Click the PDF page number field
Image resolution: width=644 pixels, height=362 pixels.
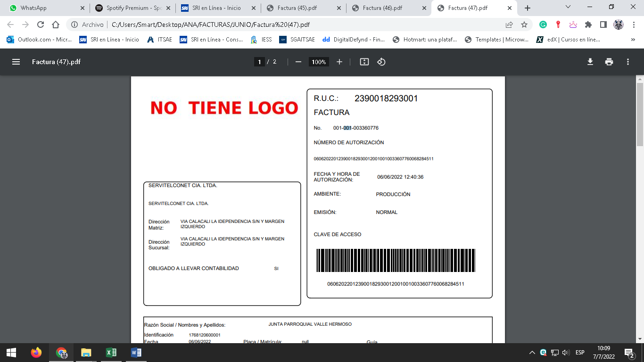coord(259,62)
